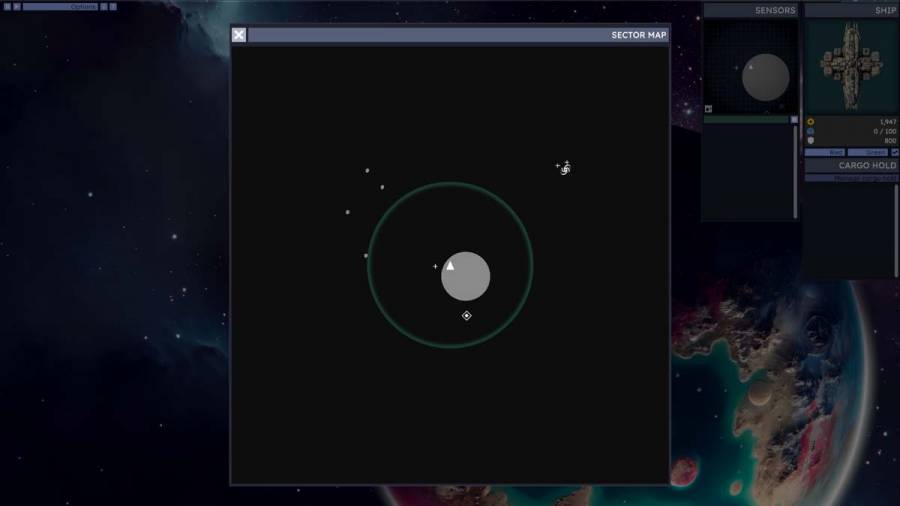Select the large gray planet on map

470,280
